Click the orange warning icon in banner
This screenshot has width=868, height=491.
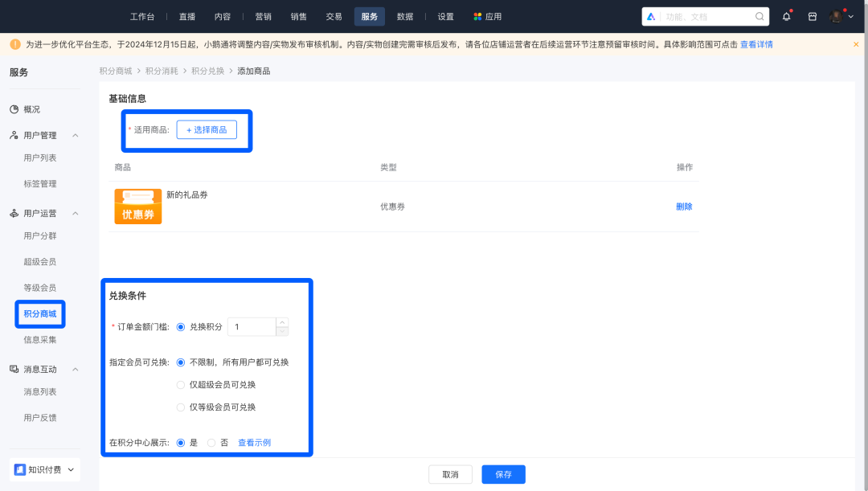point(15,44)
